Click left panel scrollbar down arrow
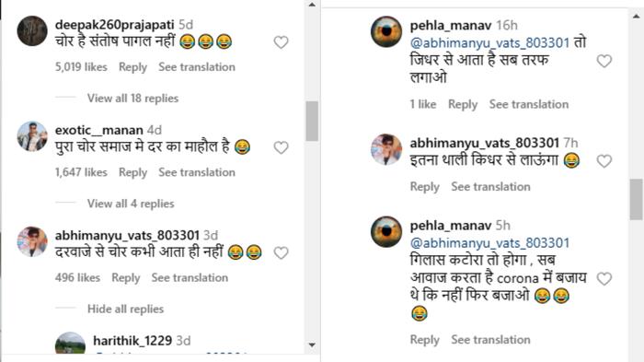644x362 pixels. pos(312,344)
